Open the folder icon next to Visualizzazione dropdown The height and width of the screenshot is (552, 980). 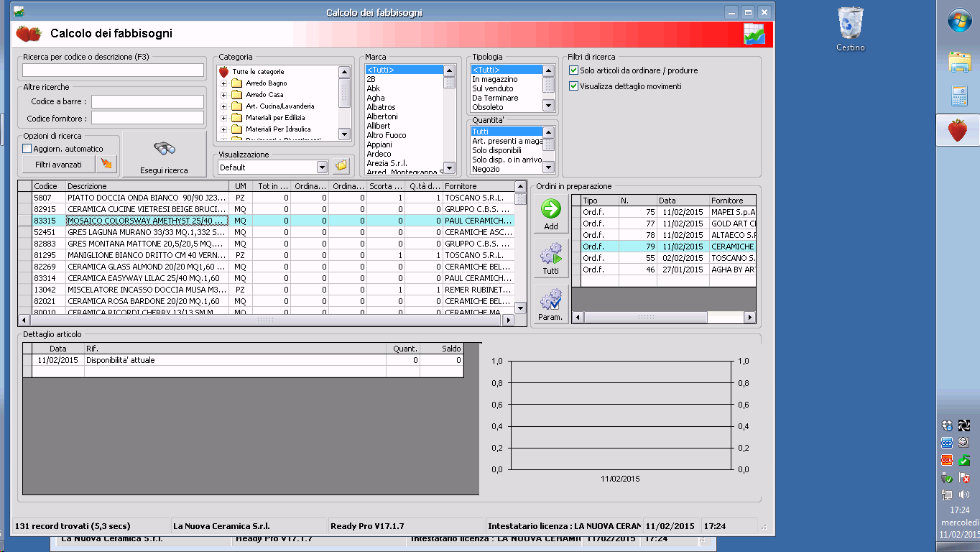pyautogui.click(x=341, y=167)
